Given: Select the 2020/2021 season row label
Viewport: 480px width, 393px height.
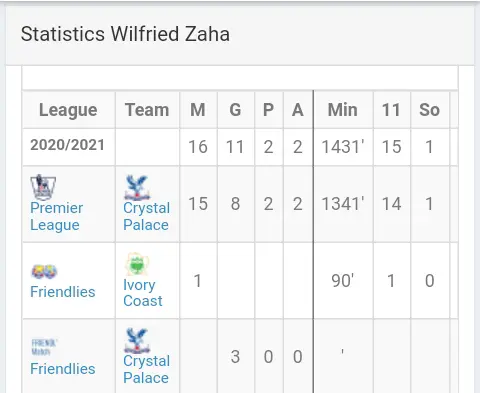Looking at the screenshot, I should tap(67, 145).
